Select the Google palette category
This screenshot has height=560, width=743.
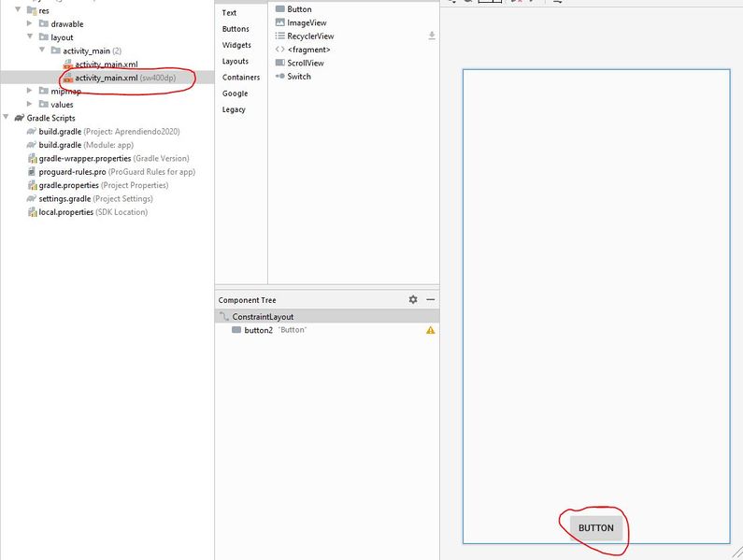click(x=235, y=93)
